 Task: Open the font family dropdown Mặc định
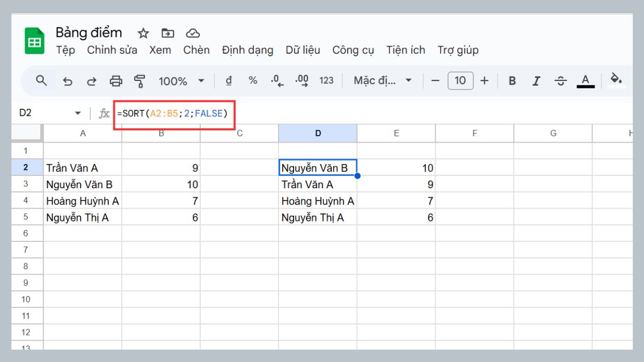pos(382,80)
